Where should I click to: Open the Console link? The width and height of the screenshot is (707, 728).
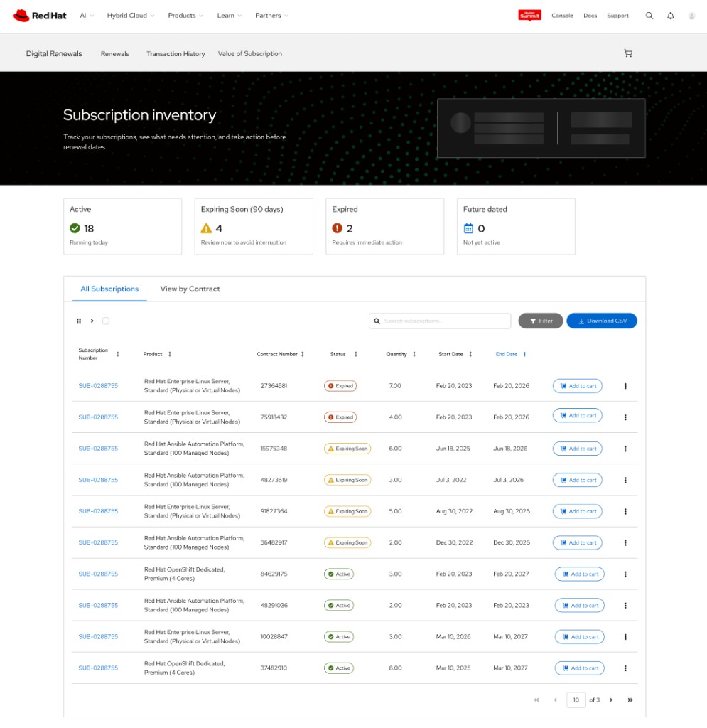pos(562,16)
